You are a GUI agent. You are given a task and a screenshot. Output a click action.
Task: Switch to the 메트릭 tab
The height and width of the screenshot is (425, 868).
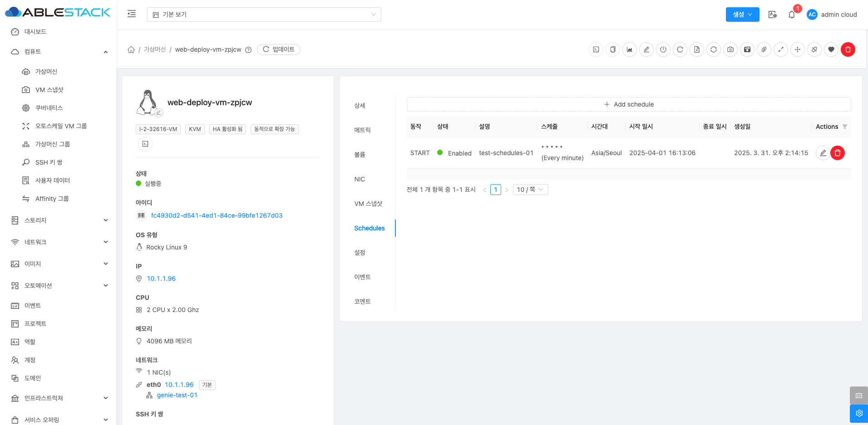click(362, 130)
